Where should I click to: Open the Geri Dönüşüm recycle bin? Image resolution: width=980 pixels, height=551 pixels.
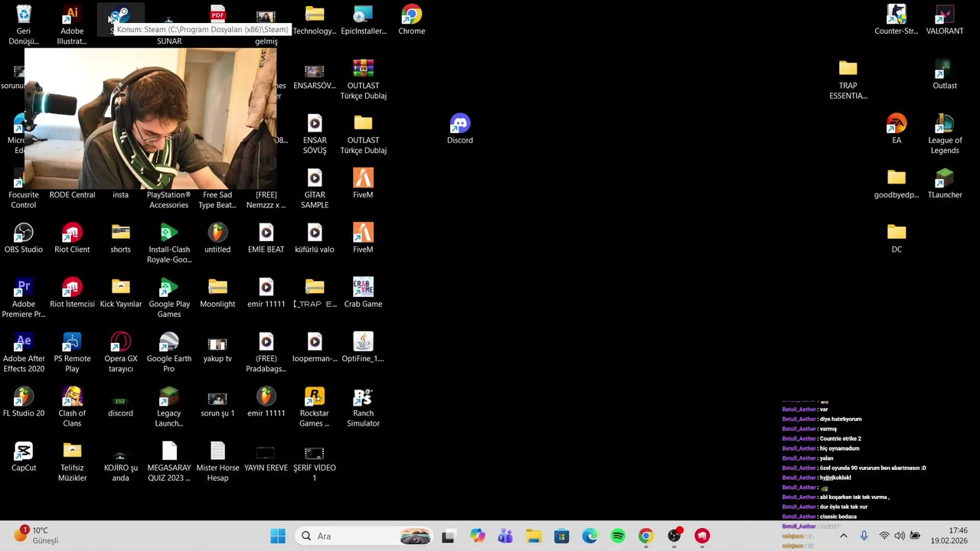24,25
